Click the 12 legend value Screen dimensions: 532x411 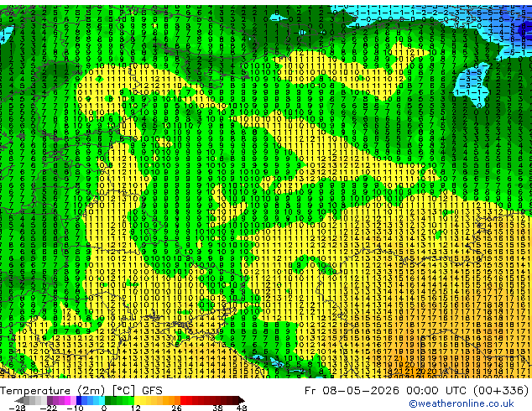[x=135, y=408]
